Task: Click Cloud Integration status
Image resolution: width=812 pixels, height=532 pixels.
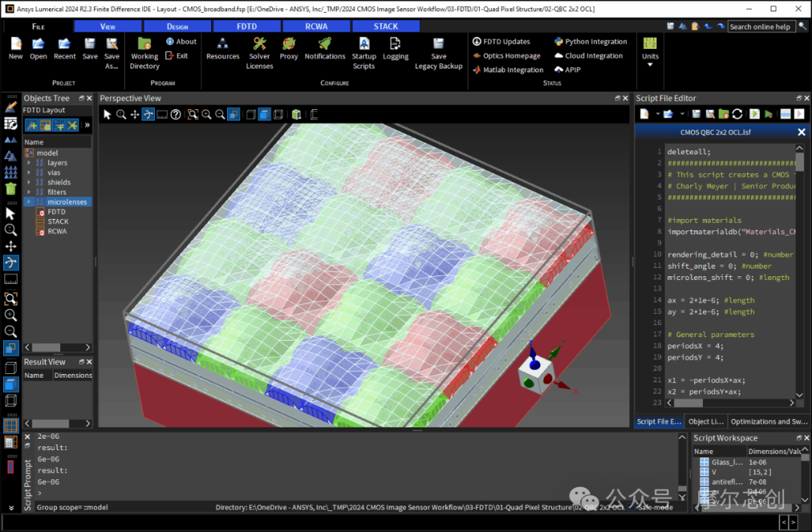Action: point(589,56)
